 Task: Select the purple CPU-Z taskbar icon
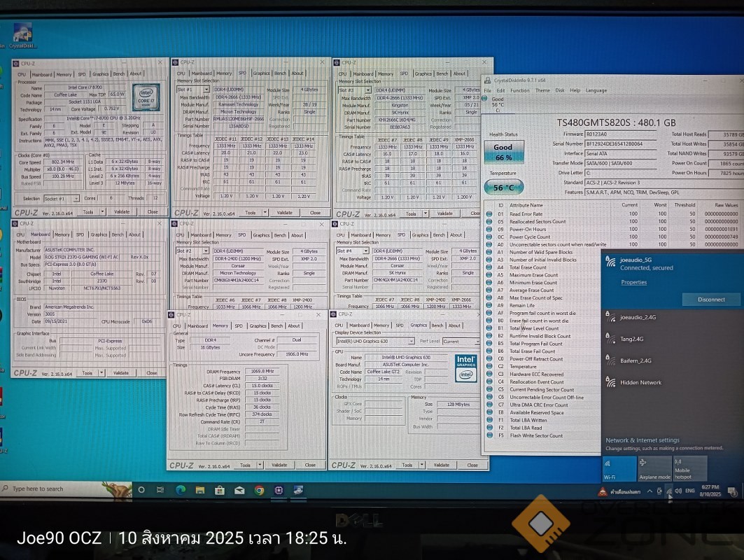pos(279,490)
